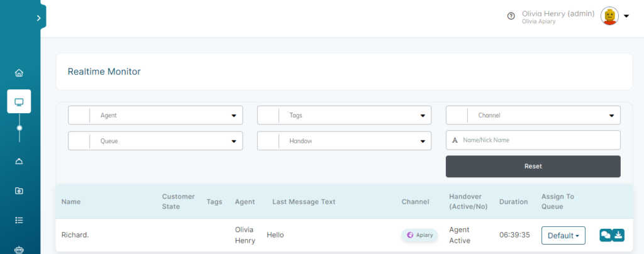Select the Realtime Monitor screen icon
Viewport: 644px width, 254px height.
coord(19,102)
